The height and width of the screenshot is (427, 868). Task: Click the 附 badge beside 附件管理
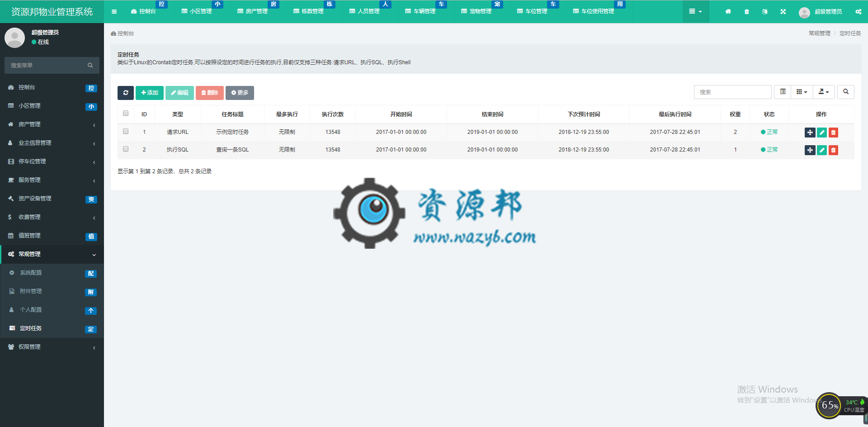pos(91,292)
